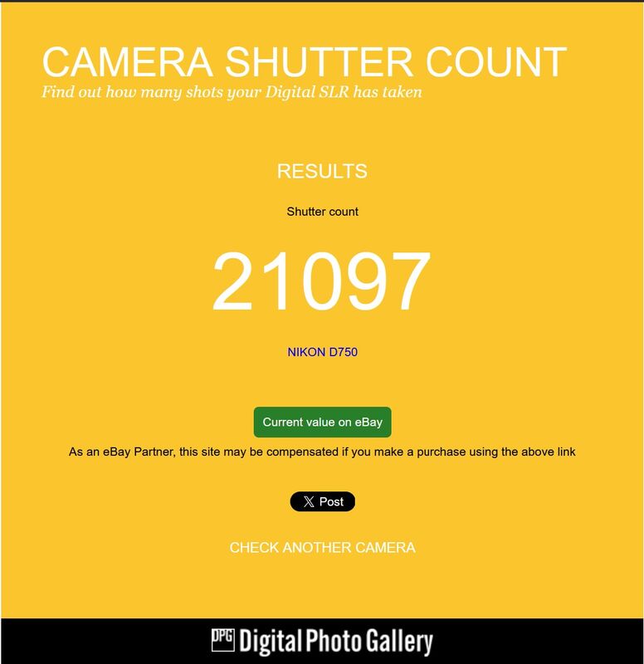
Task: Click the Shutter count label
Action: click(x=322, y=212)
